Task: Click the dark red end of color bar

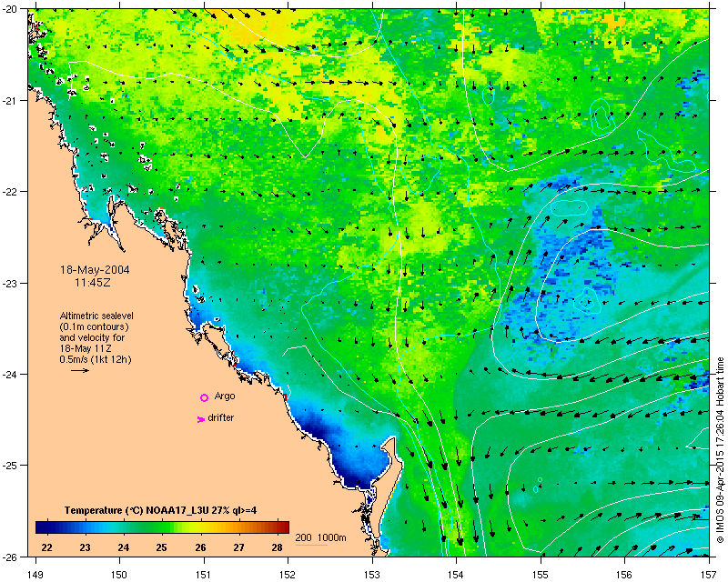Action: (284, 527)
